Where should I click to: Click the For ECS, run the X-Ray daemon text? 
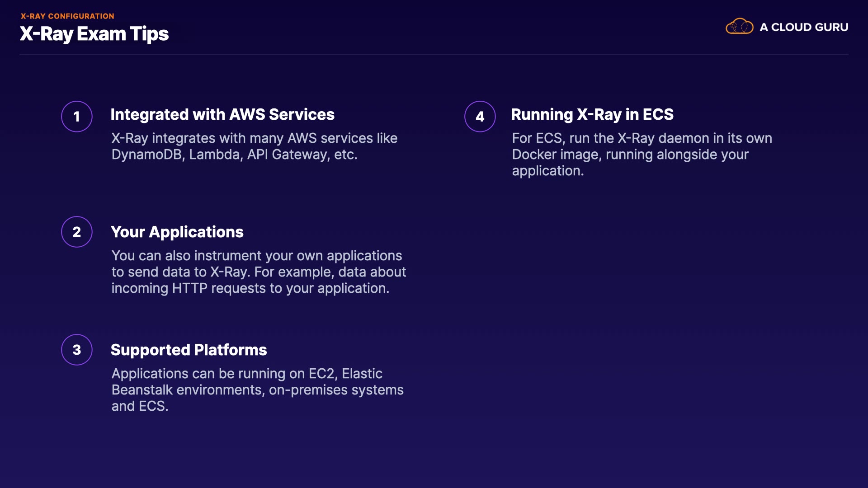click(x=642, y=138)
